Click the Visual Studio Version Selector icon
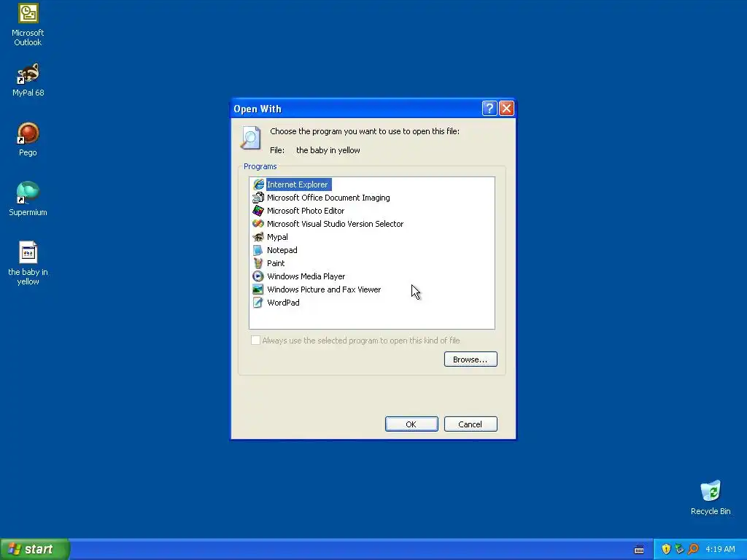747x560 pixels. (258, 224)
